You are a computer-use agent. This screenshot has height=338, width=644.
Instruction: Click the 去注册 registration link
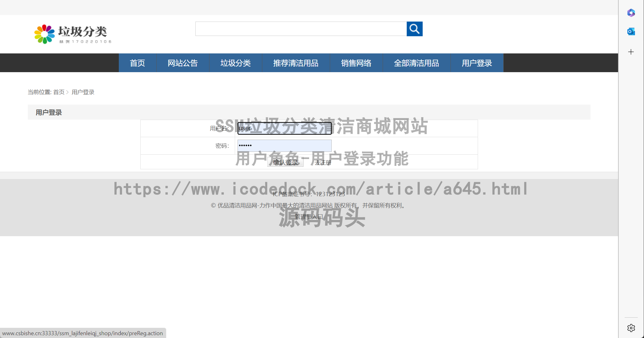coord(322,162)
